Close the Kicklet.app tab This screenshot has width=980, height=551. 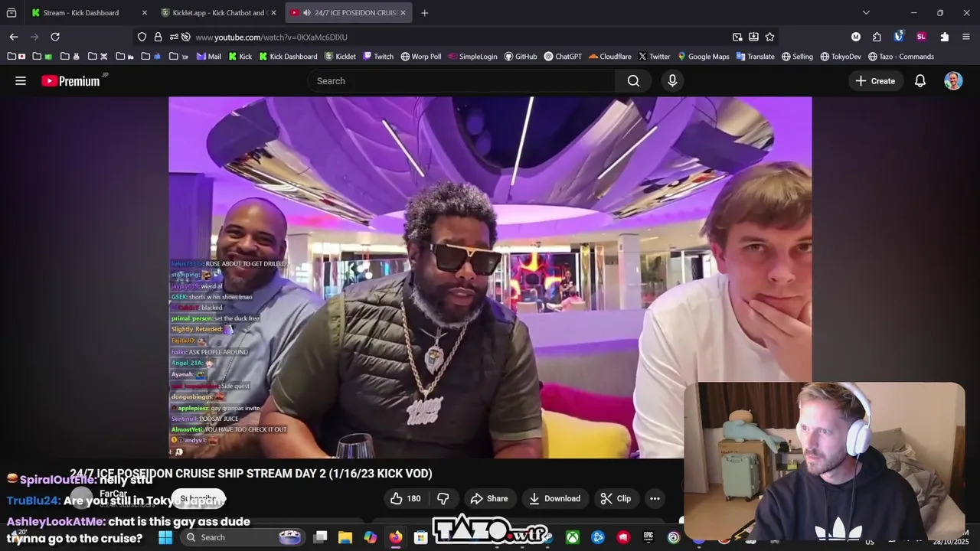(x=273, y=12)
